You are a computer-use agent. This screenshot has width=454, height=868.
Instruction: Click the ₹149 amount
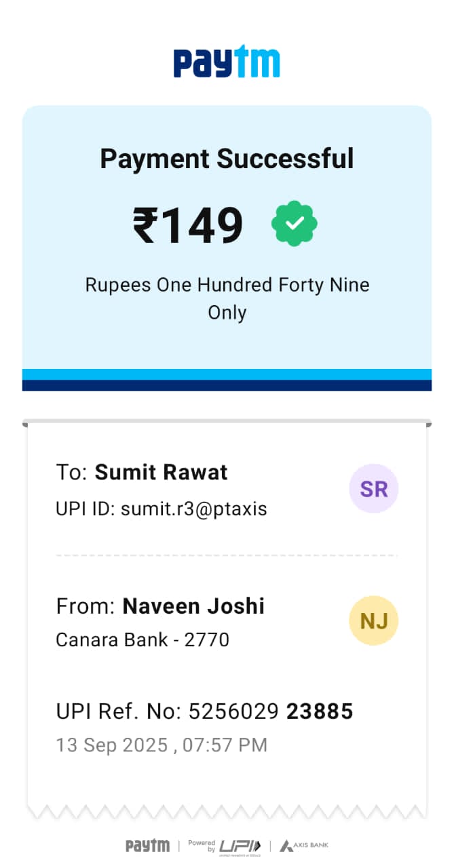(188, 226)
